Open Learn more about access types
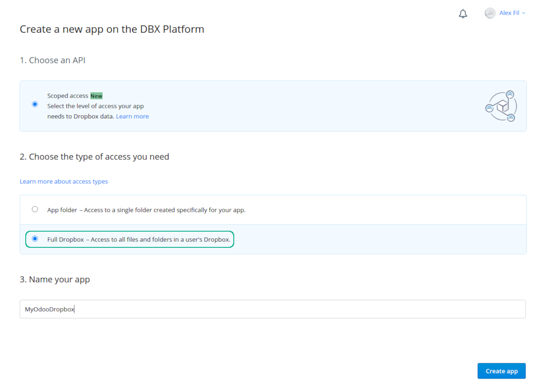Viewport: 538px width, 392px height. (x=64, y=182)
